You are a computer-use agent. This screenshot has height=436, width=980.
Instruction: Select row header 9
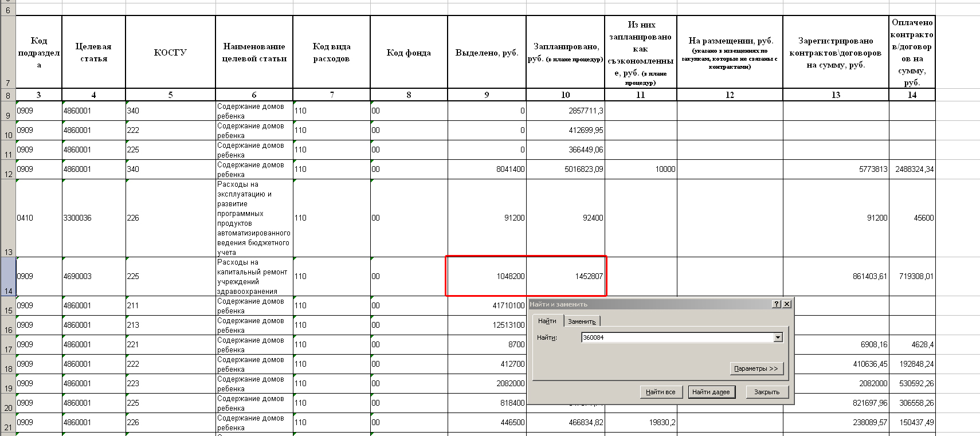(x=8, y=111)
